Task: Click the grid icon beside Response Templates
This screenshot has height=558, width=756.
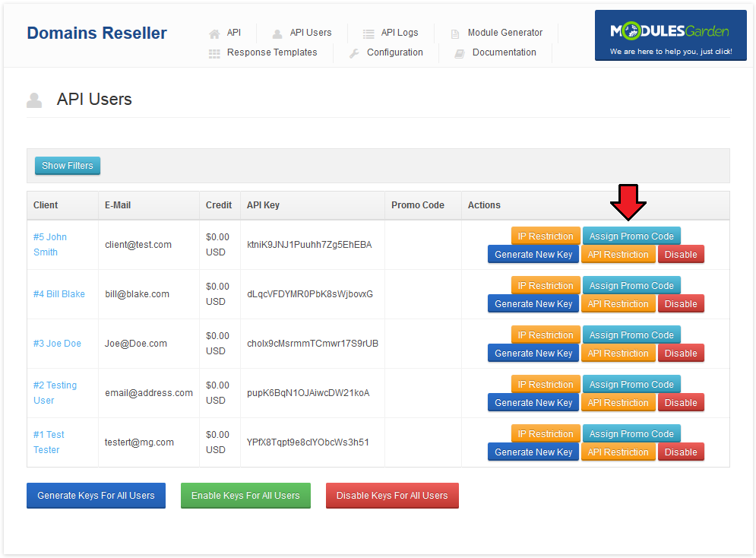Action: click(x=214, y=53)
